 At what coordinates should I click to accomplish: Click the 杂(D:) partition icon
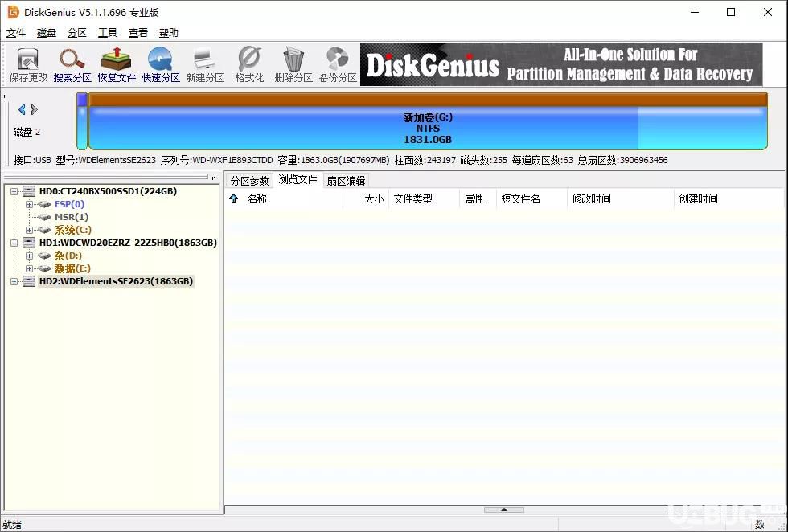point(44,256)
